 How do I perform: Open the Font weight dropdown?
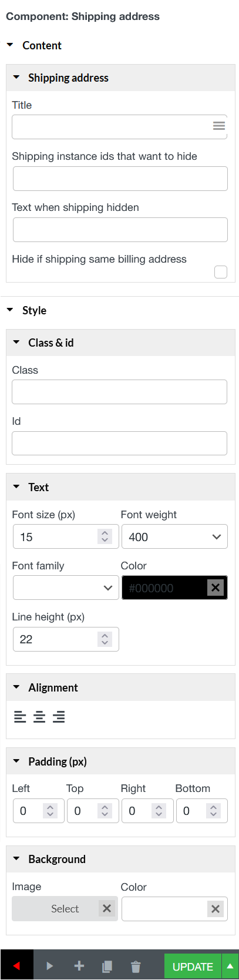[174, 537]
